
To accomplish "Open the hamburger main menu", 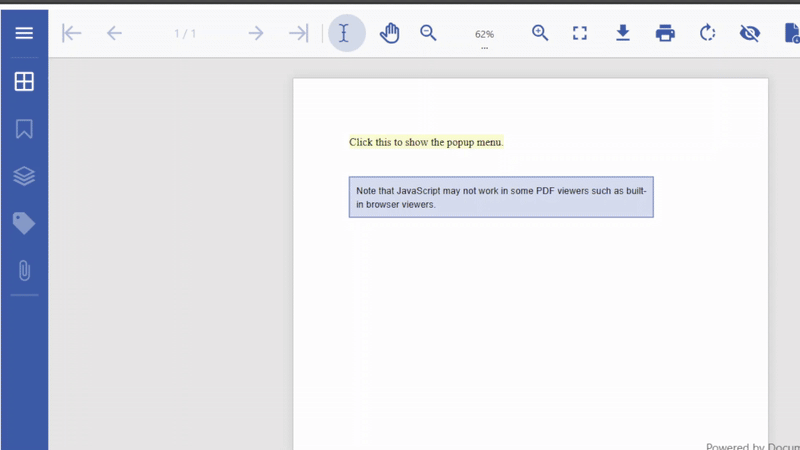I will [x=24, y=33].
